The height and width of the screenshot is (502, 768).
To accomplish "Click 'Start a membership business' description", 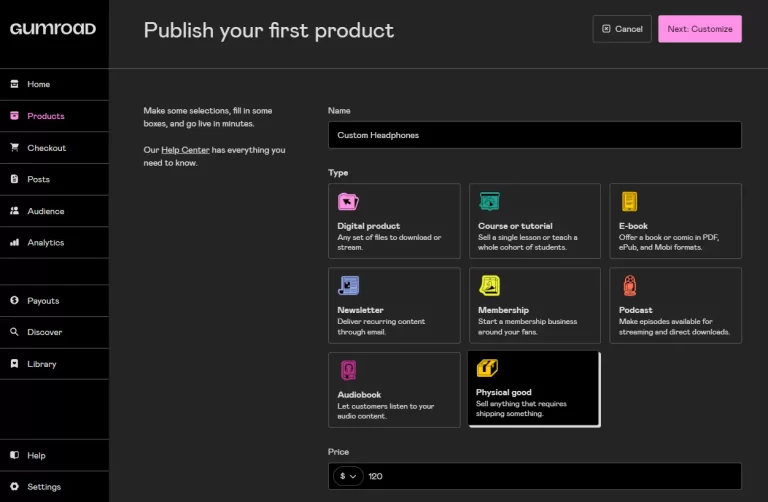I will [528, 327].
